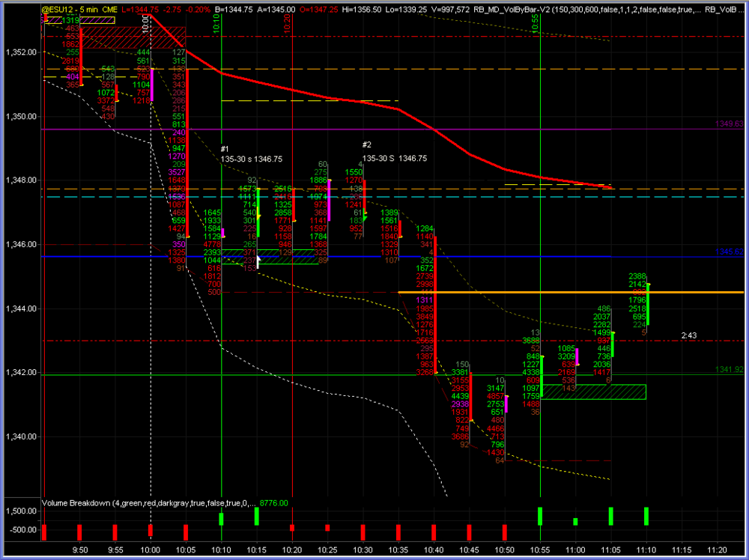
Task: Click the 10:30 time axis label
Action: 363,550
